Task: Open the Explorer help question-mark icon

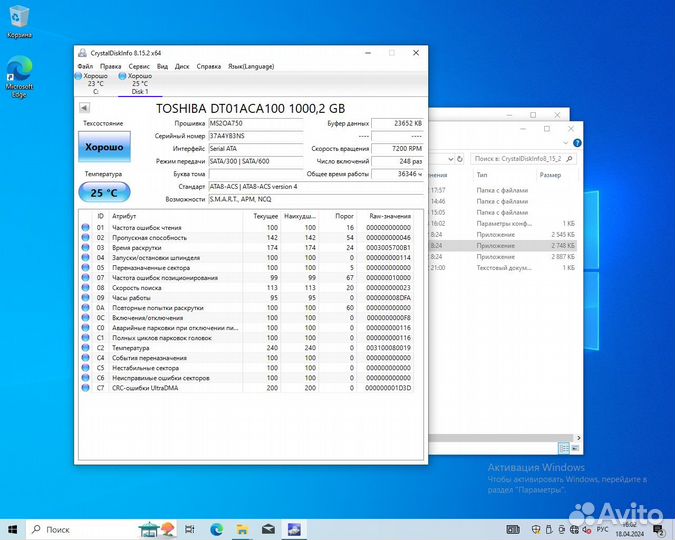Action: point(577,143)
